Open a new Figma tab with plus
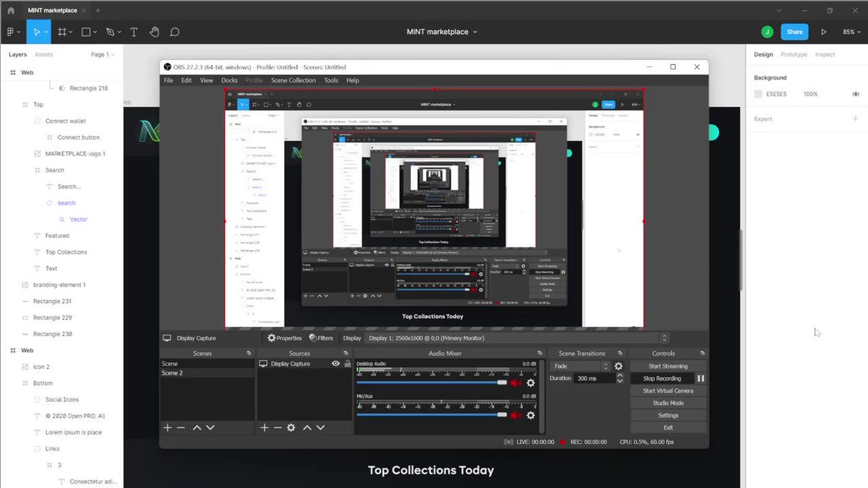 pyautogui.click(x=98, y=11)
